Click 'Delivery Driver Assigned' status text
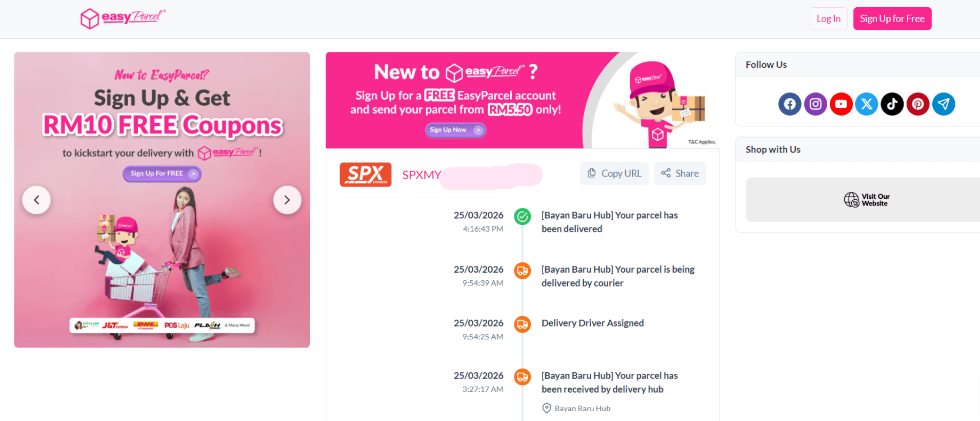Image resolution: width=980 pixels, height=421 pixels. pyautogui.click(x=592, y=323)
